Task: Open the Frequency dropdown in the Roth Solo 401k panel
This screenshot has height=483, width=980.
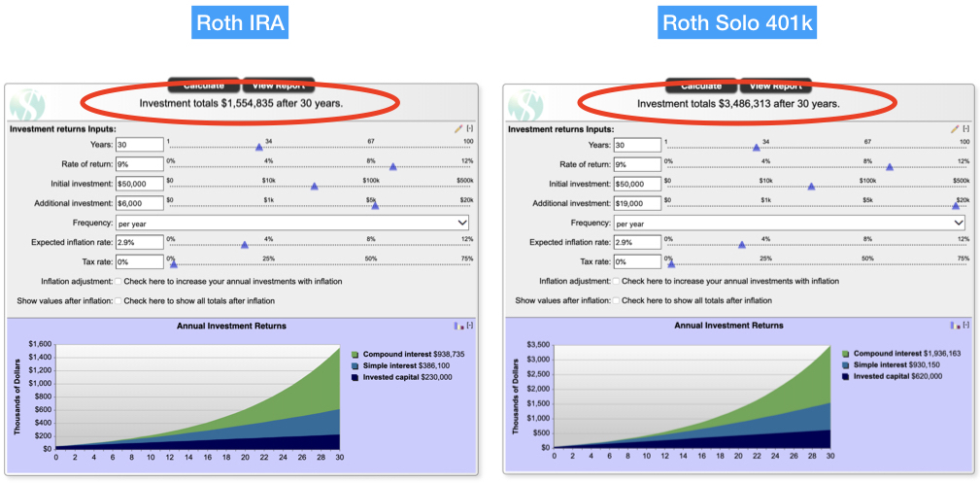Action: [x=789, y=223]
